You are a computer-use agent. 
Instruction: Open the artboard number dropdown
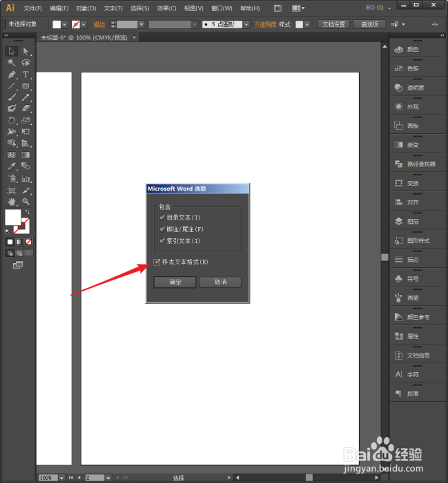[x=108, y=478]
